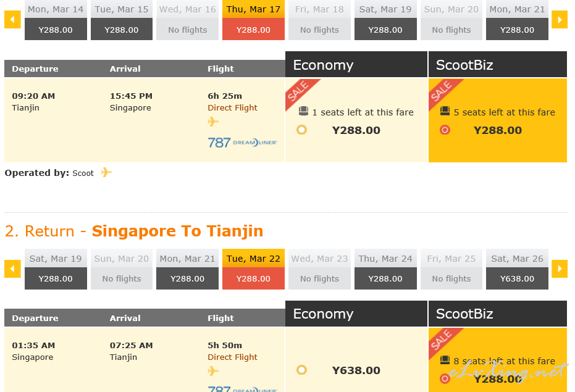Switch return date to Sat, Mar 26 Y638.00
The image size is (575, 392).
(x=517, y=269)
